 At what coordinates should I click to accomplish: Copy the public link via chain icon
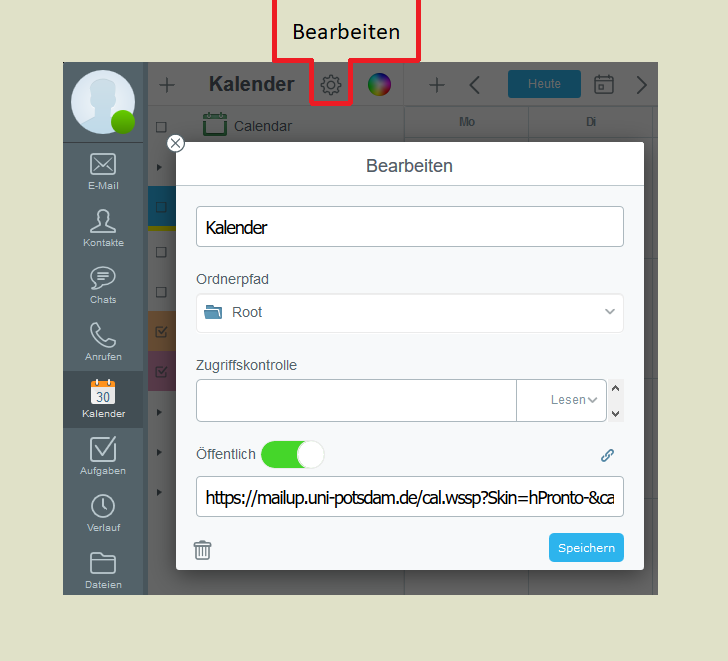[607, 455]
